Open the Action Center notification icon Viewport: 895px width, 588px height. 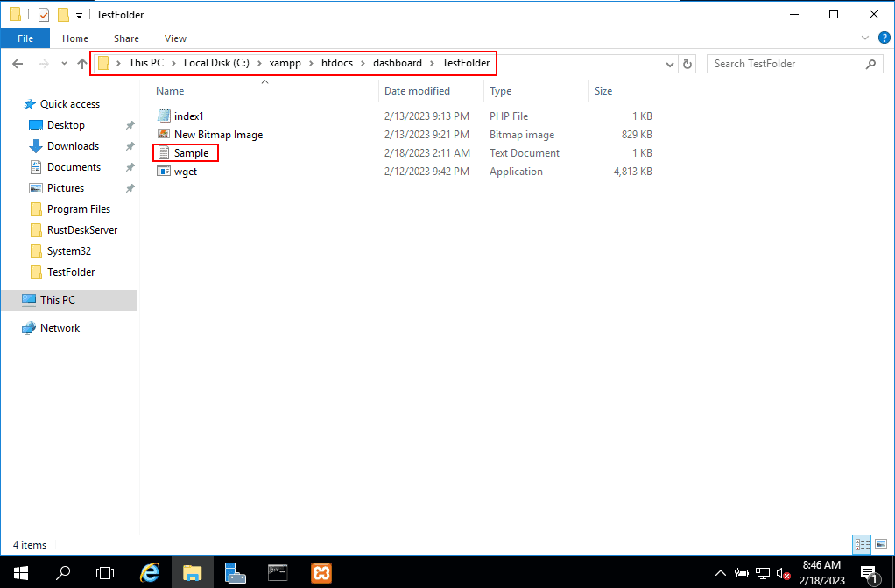tap(872, 574)
